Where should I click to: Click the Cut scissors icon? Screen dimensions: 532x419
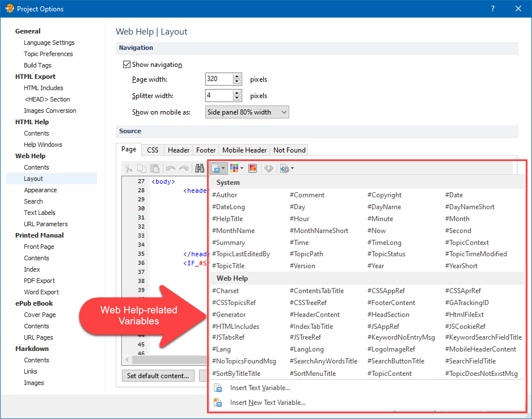pos(129,168)
